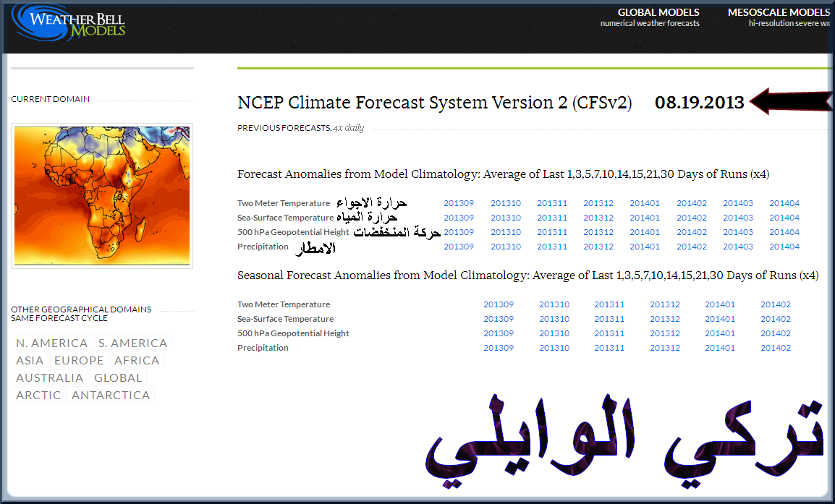Open monthly 500 hPa Geopotential Height 201309
Viewport: 835px width, 504px height.
[459, 232]
